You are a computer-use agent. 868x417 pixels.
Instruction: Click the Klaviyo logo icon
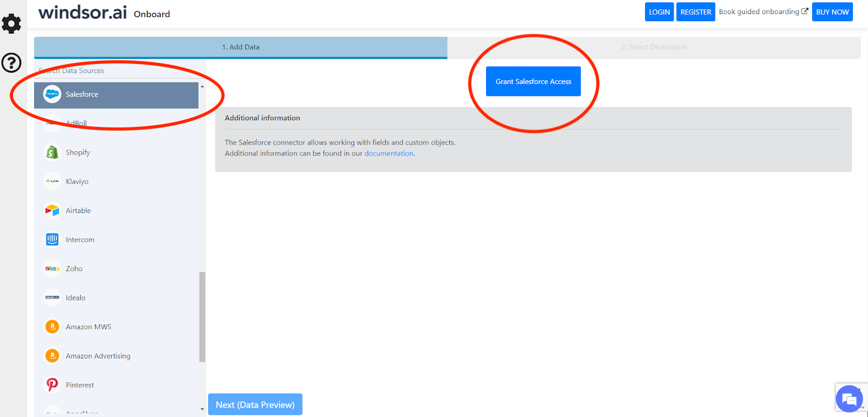point(52,181)
